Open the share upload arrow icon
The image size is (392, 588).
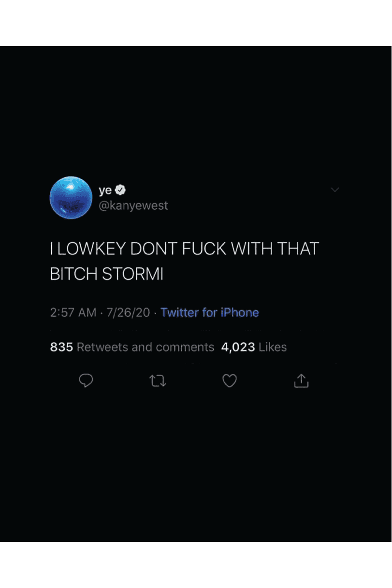(301, 381)
